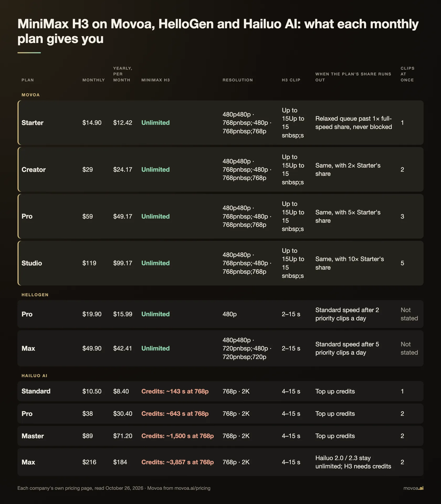The width and height of the screenshot is (441, 504).
Task: Click 'Standard speed after 2 priority clips' text
Action: coord(347,314)
